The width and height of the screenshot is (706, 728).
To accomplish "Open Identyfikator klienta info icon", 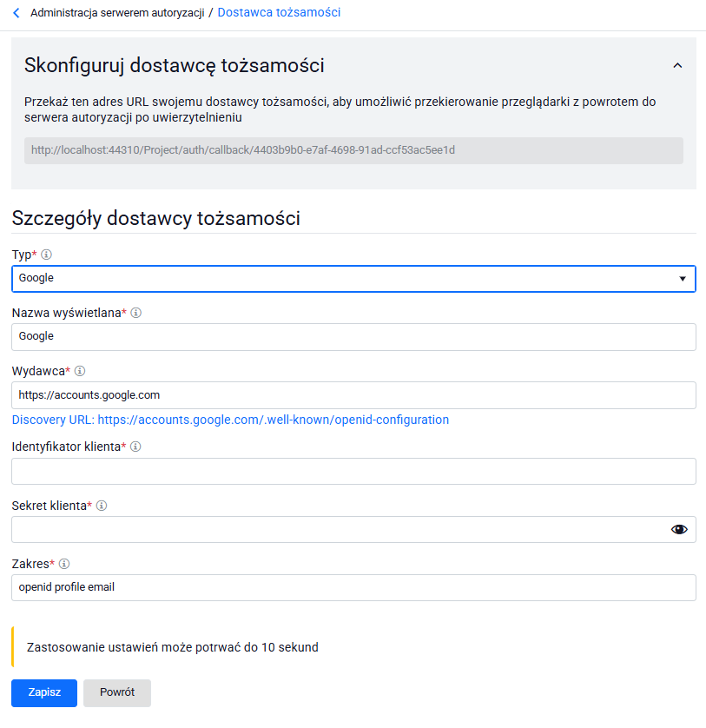I will click(x=135, y=447).
